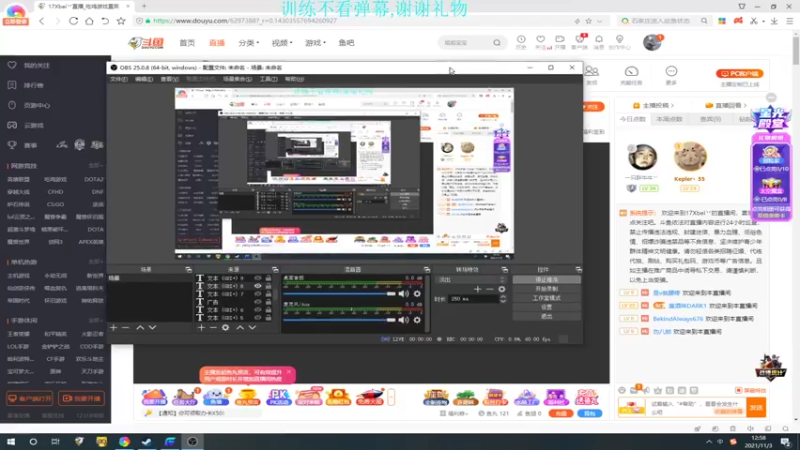Remove scene with the minus icon
The image size is (800, 450).
(x=126, y=328)
